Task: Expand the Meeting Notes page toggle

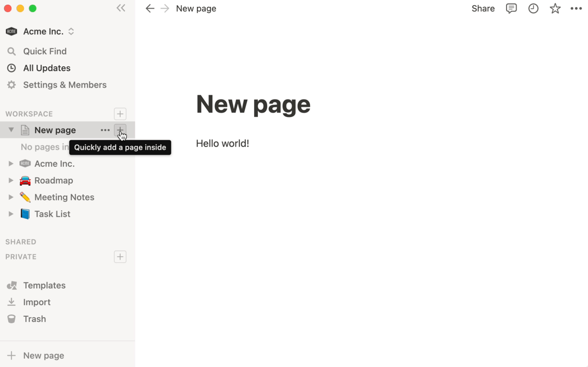Action: pyautogui.click(x=11, y=197)
